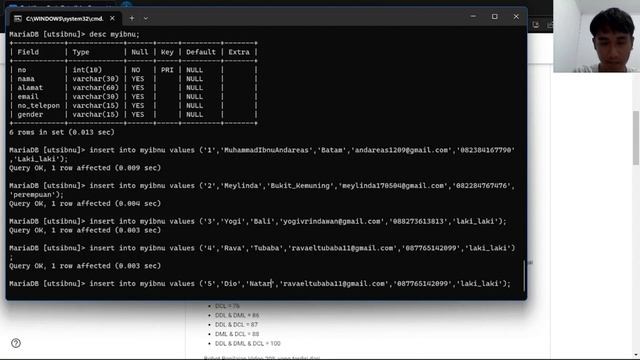Click the browser page scrollbar on right

tap(636, 138)
